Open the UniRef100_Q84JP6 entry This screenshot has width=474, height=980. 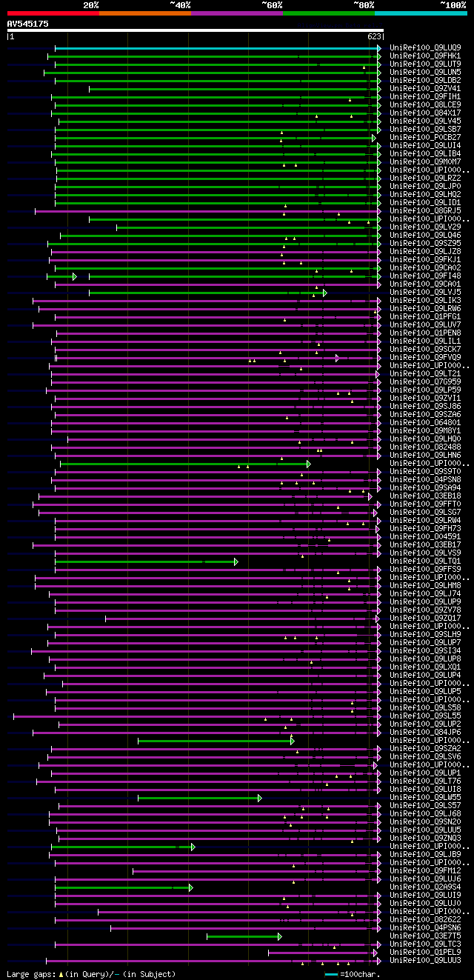click(426, 733)
